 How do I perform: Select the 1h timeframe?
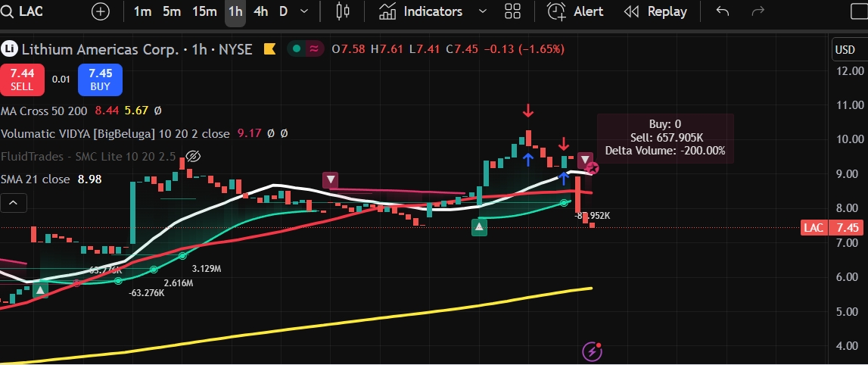[235, 11]
